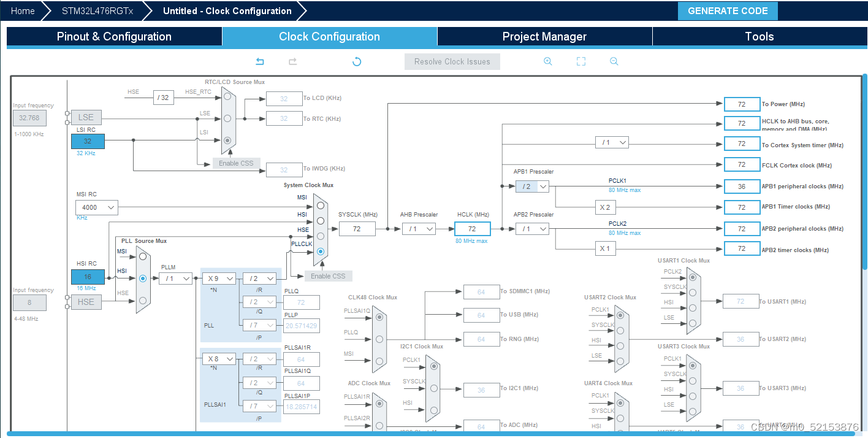Open the APB2 Prescaler /1 dropdown
The image size is (868, 438).
pos(532,229)
